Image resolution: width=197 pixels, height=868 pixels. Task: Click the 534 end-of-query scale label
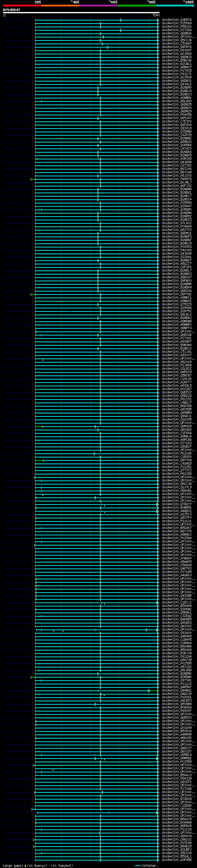click(x=155, y=15)
